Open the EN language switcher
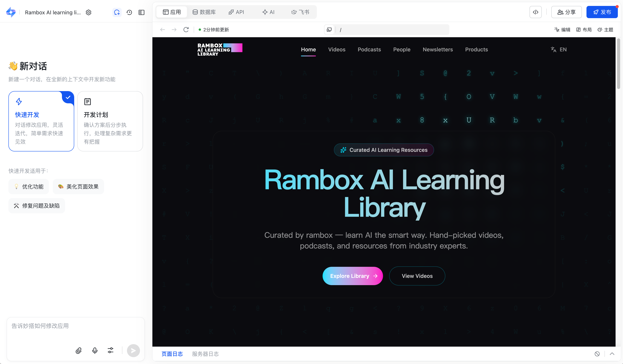This screenshot has width=623, height=364. point(559,49)
